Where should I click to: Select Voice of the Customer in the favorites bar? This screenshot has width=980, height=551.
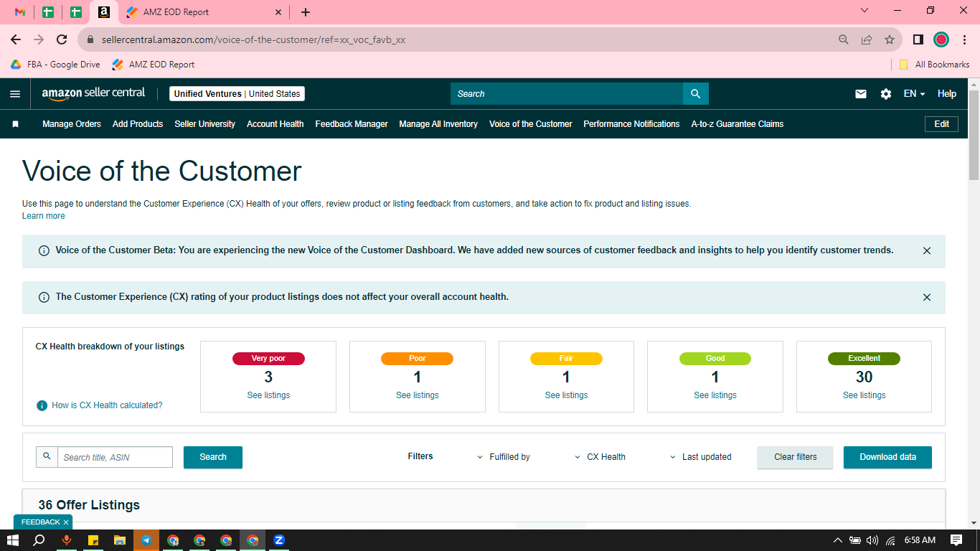531,124
